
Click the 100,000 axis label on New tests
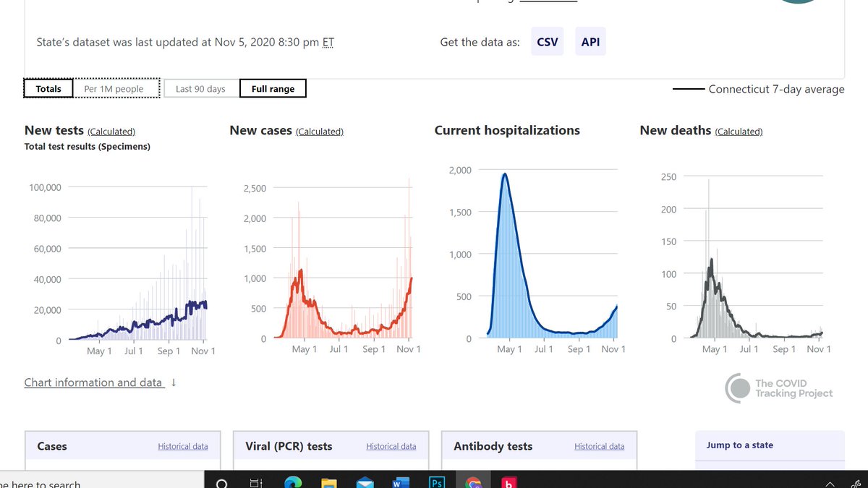[45, 187]
